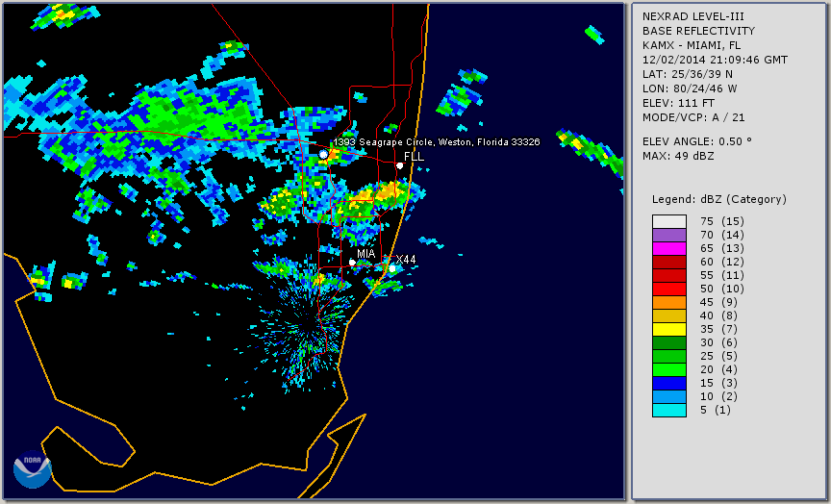Click the KAMX - MIAMI, FL station text
The width and height of the screenshot is (831, 504).
coord(692,45)
